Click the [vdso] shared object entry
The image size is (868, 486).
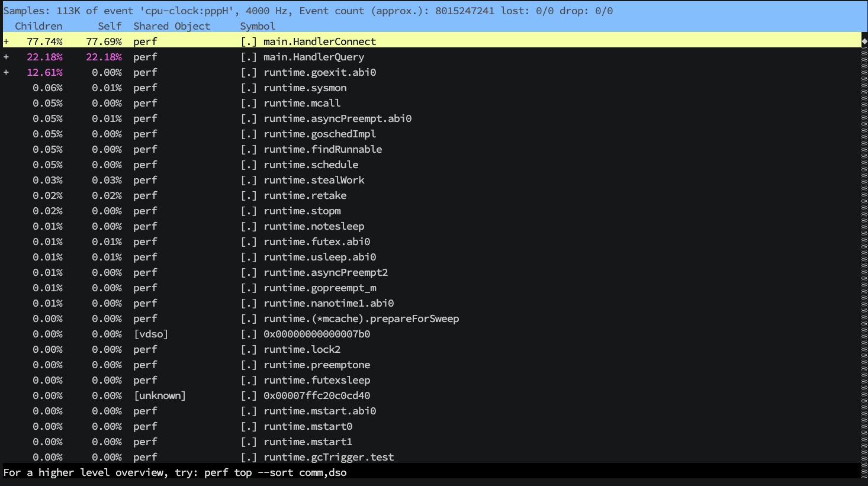pos(151,334)
